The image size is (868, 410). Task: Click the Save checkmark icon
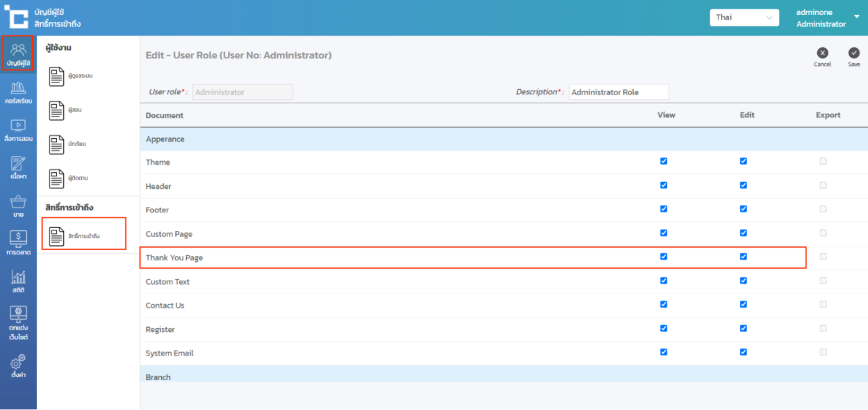tap(854, 53)
